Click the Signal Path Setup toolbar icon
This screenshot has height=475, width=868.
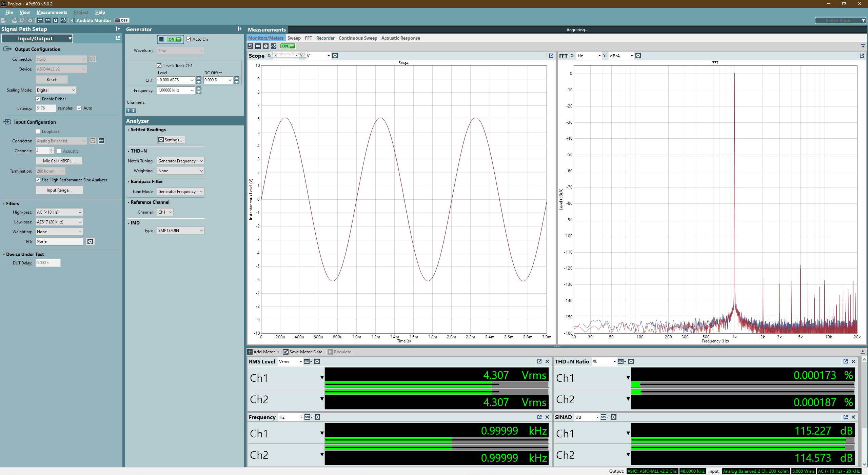tap(40, 20)
